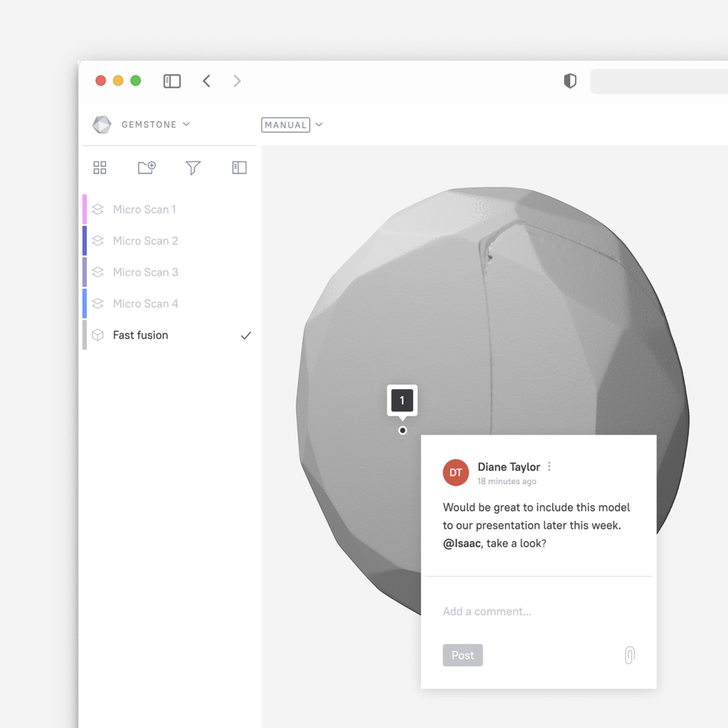Expand the MANUAL mode dropdown arrow
This screenshot has width=728, height=728.
319,125
